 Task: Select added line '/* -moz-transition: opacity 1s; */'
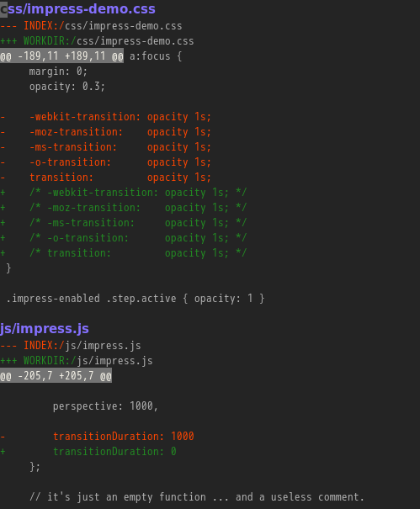click(x=124, y=208)
